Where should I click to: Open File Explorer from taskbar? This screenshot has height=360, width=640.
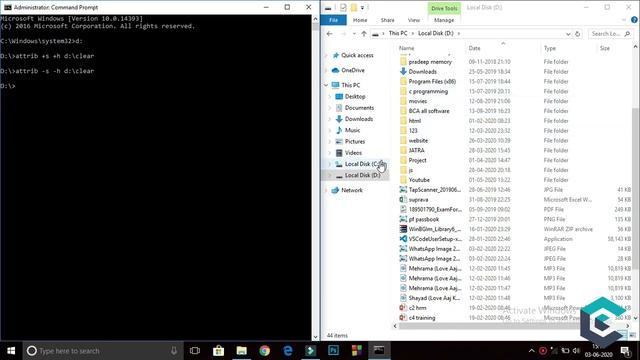pos(242,351)
